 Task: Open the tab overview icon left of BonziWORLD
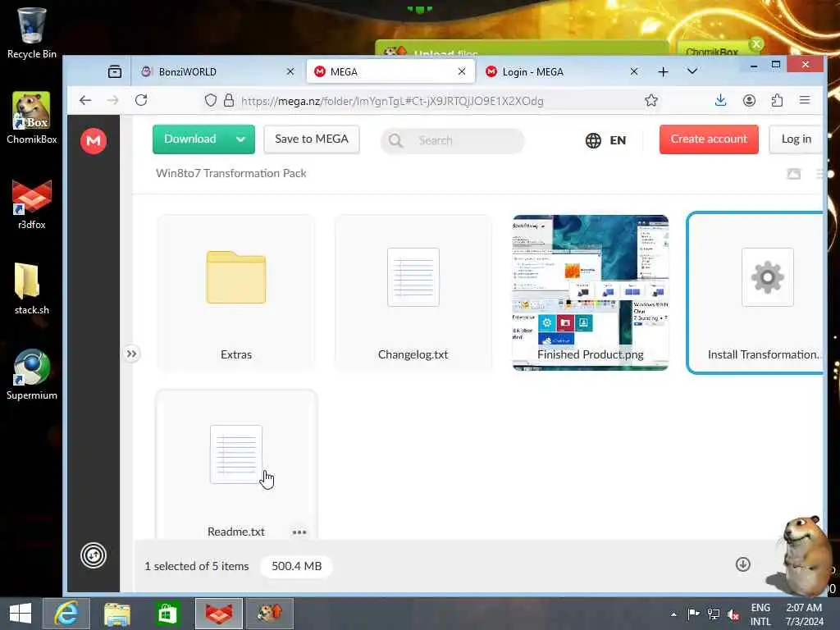coord(115,71)
